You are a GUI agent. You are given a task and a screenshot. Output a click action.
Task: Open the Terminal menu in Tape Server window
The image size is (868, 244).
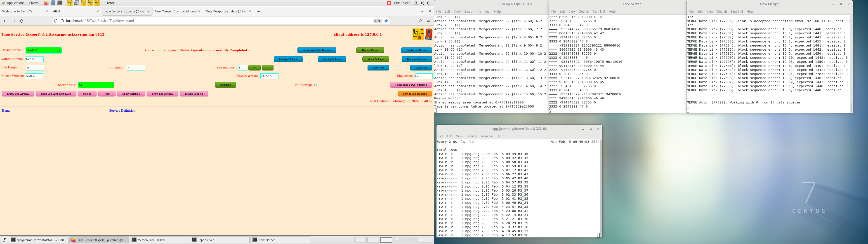(599, 12)
